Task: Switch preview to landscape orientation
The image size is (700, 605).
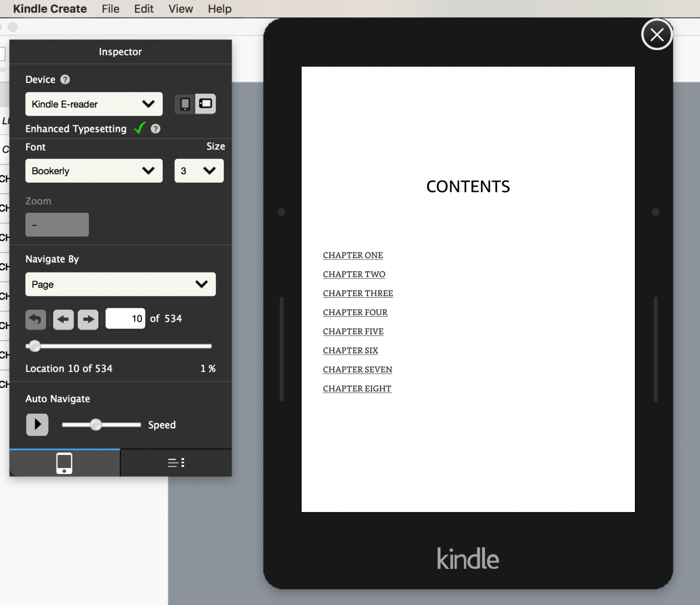Action: 205,103
